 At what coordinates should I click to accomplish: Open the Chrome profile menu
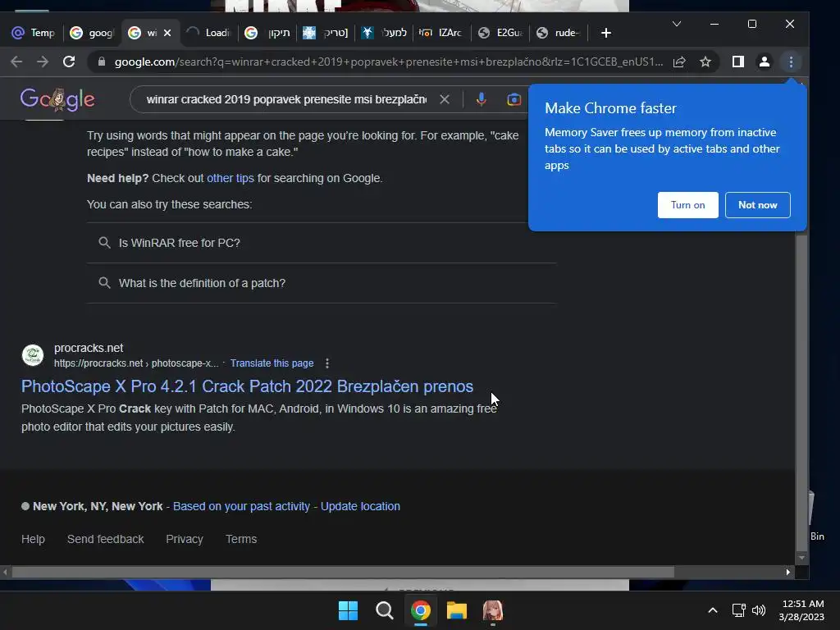765,62
